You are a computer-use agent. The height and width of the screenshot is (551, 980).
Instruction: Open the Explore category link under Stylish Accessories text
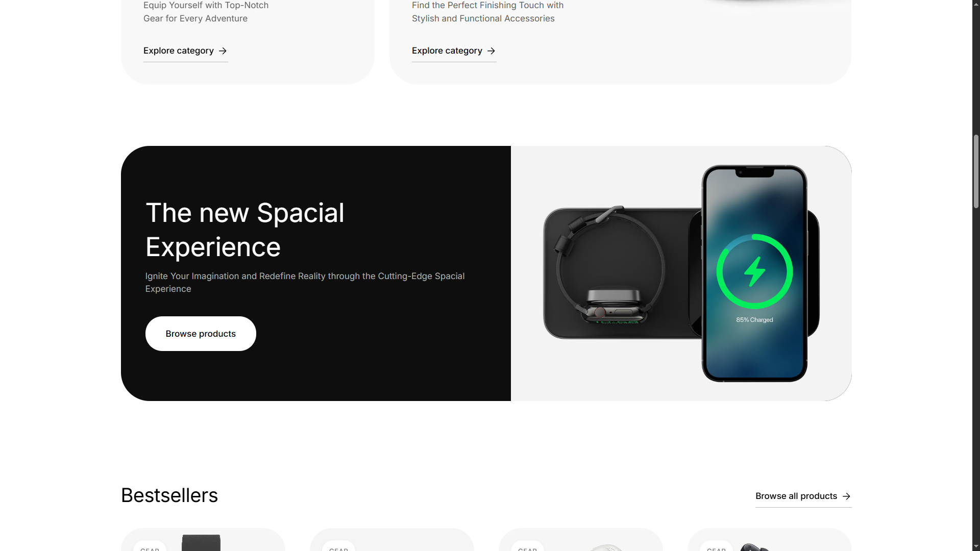454,51
